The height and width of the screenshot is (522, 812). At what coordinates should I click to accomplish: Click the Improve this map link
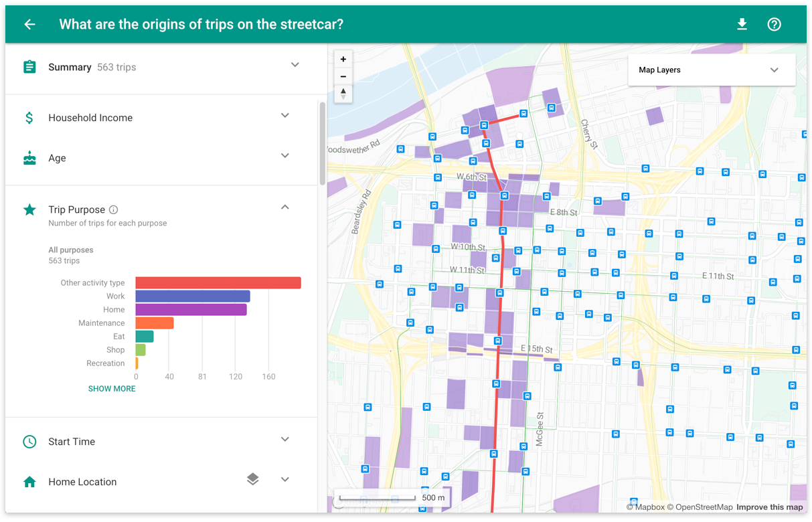click(770, 507)
